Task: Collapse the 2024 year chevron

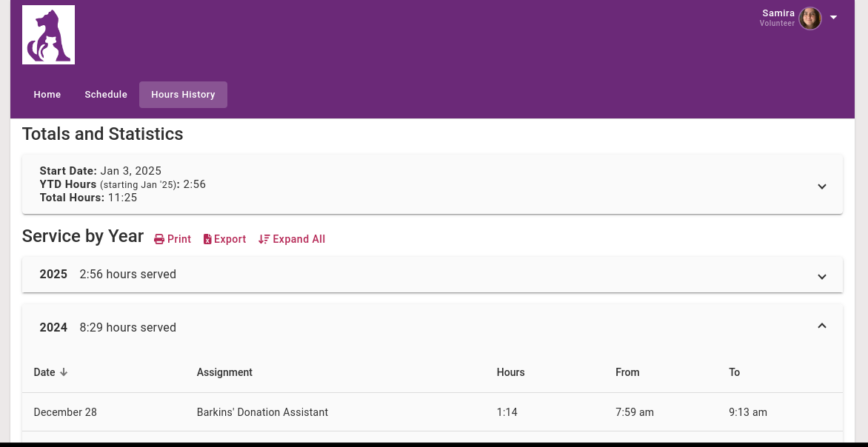Action: click(822, 326)
